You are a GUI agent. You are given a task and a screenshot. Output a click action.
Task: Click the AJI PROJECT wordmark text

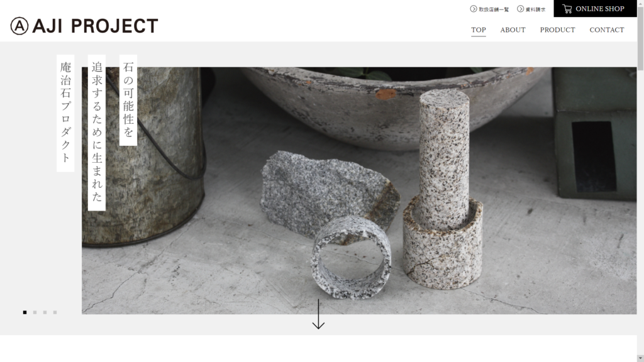(x=95, y=26)
